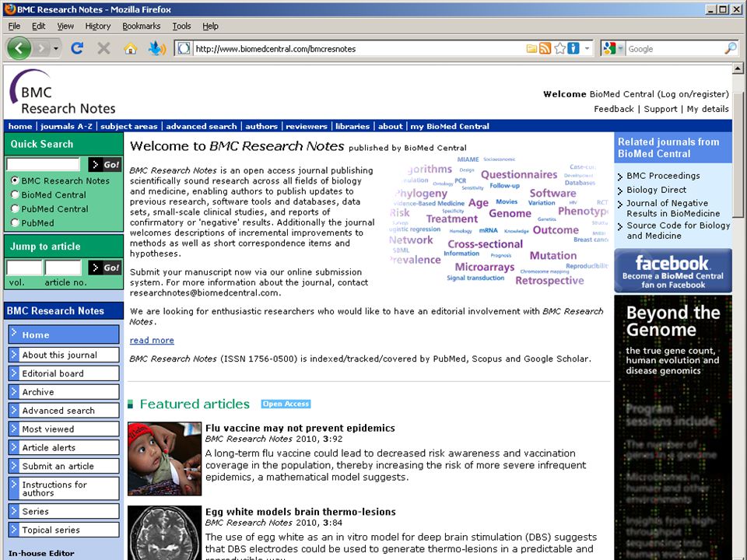Open the Edit menu

click(x=39, y=26)
